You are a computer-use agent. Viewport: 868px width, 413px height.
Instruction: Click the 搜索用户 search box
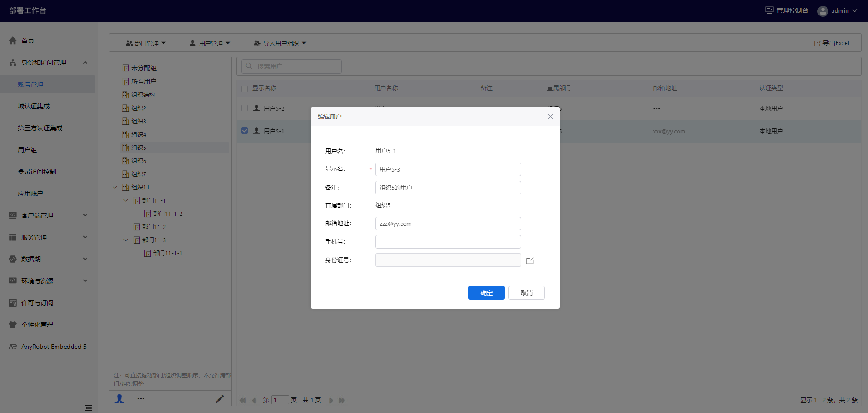(292, 66)
